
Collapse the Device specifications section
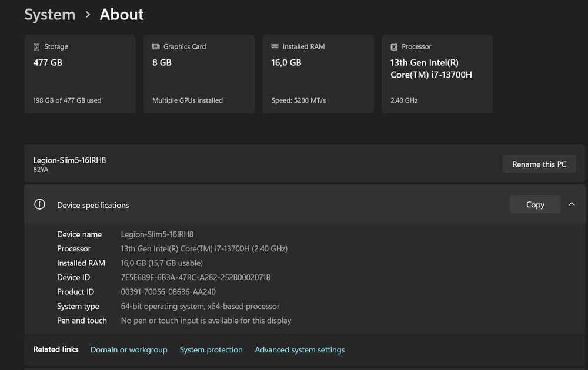(572, 204)
